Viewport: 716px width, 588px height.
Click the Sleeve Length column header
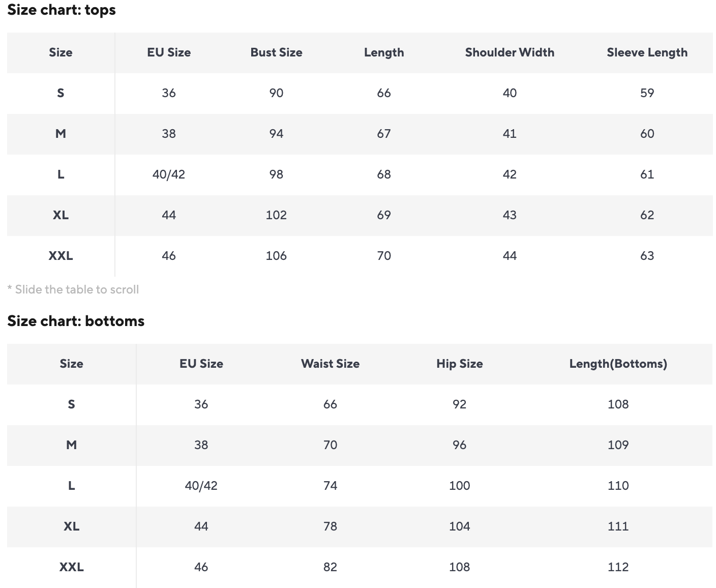[647, 52]
